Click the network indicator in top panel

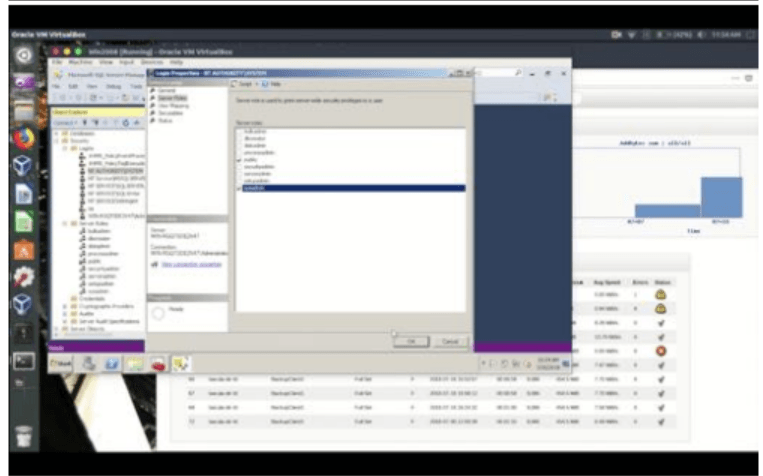point(632,35)
